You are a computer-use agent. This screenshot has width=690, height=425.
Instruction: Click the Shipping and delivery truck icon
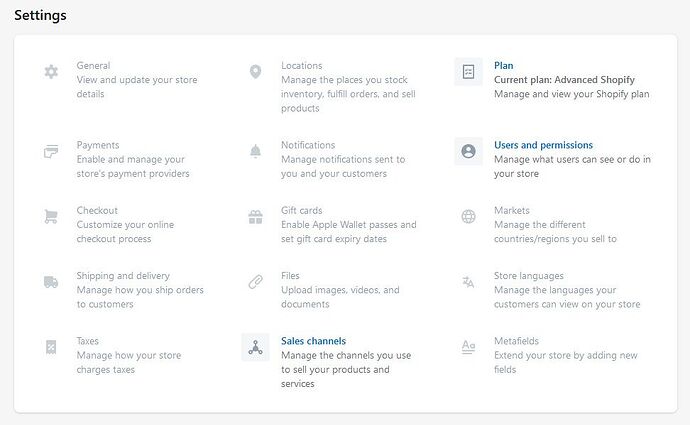pyautogui.click(x=51, y=282)
